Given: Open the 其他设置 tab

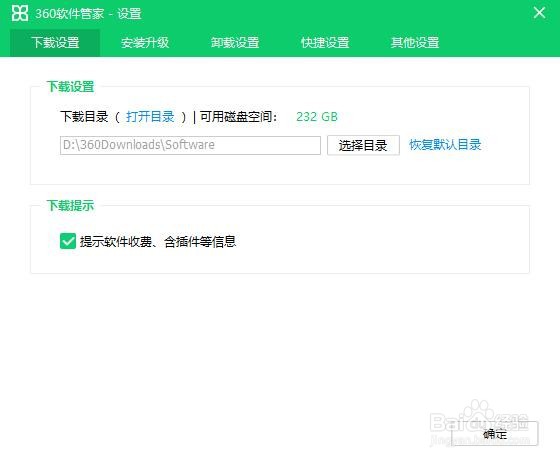Looking at the screenshot, I should pos(415,42).
